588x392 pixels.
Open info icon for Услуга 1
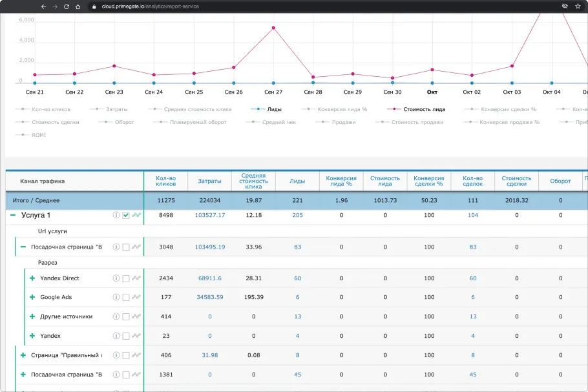[x=116, y=215]
